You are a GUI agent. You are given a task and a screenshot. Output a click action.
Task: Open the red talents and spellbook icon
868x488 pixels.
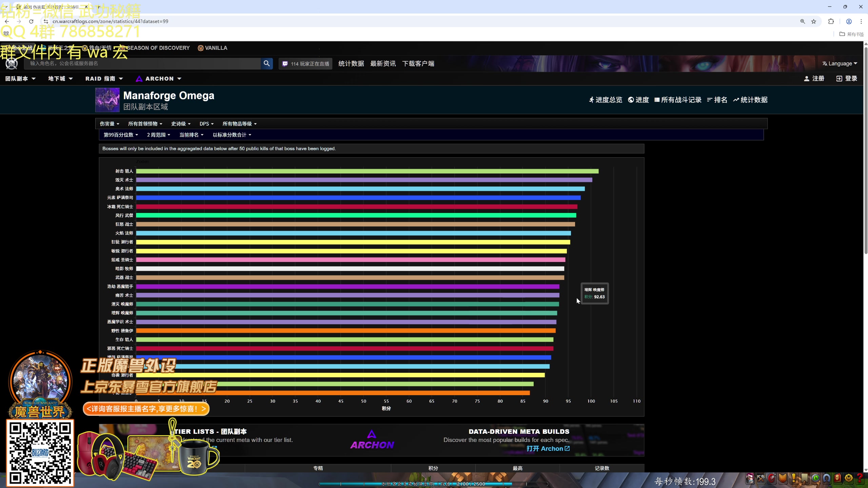(x=772, y=478)
